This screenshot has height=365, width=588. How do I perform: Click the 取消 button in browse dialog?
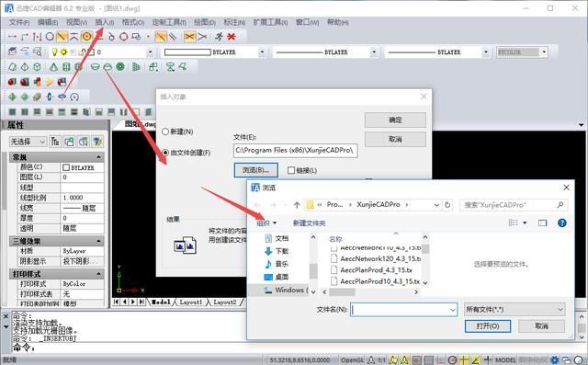click(x=541, y=326)
